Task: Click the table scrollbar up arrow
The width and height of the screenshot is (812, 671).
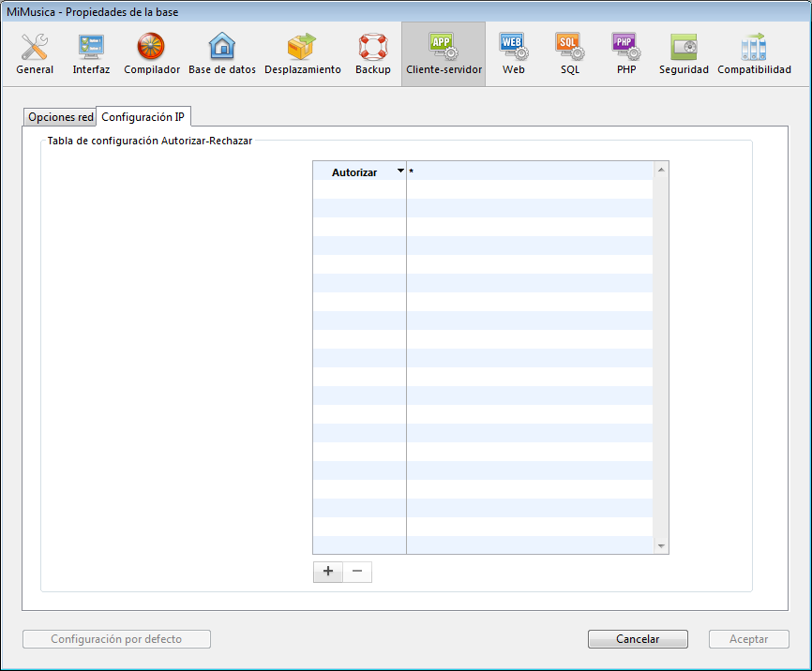Action: coord(661,170)
